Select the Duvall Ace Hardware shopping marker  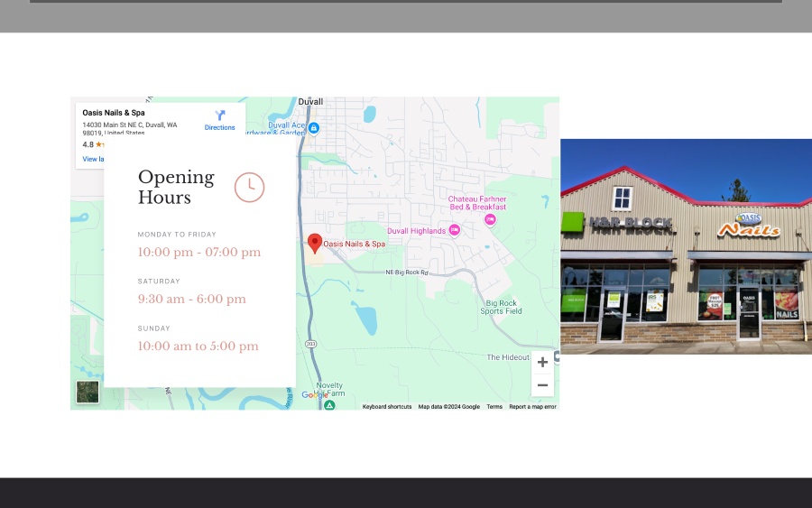click(x=313, y=127)
